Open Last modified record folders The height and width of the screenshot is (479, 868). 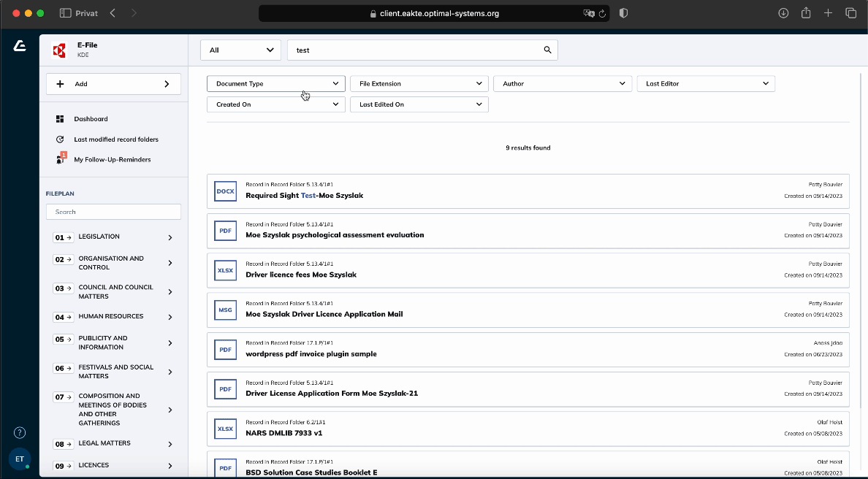click(115, 139)
